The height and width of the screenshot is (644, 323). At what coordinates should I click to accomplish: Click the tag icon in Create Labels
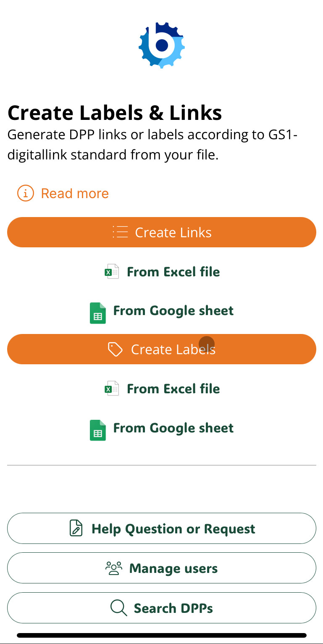click(x=115, y=350)
